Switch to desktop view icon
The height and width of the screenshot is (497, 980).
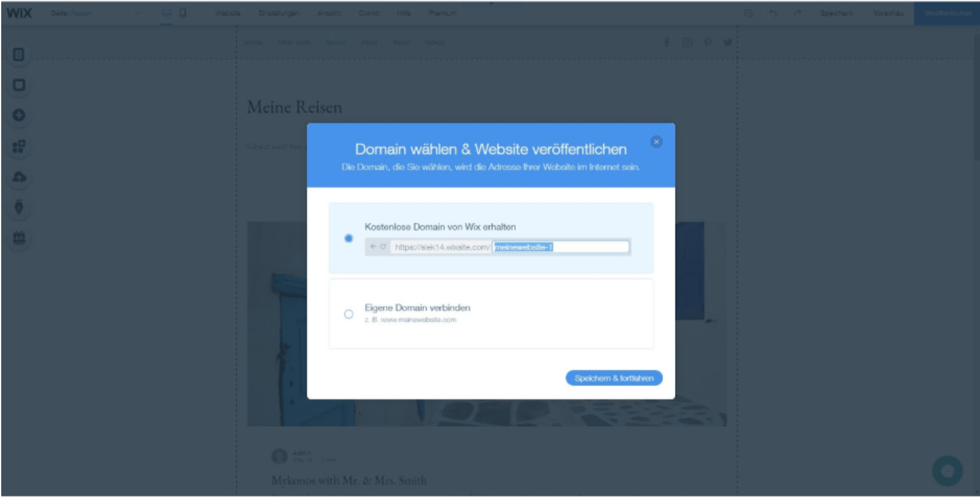point(167,13)
